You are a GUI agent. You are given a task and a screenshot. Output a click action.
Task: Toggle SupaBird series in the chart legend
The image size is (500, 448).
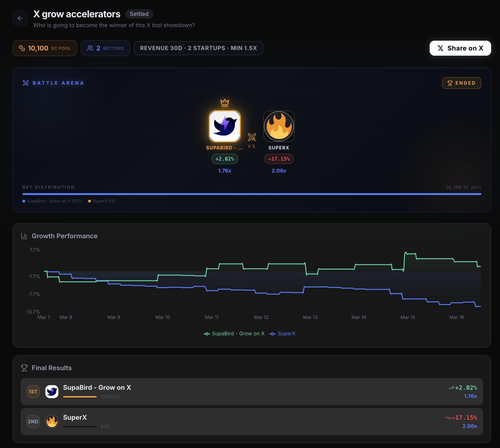[x=234, y=333]
